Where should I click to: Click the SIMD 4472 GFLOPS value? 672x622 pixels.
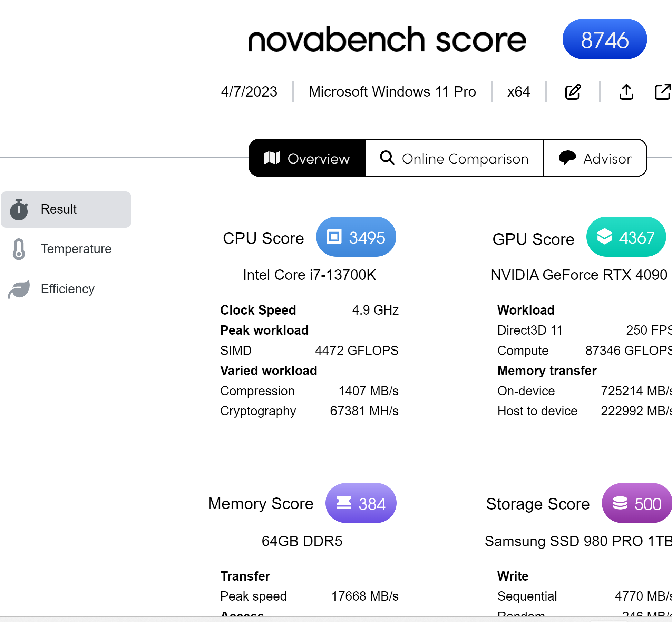(357, 351)
